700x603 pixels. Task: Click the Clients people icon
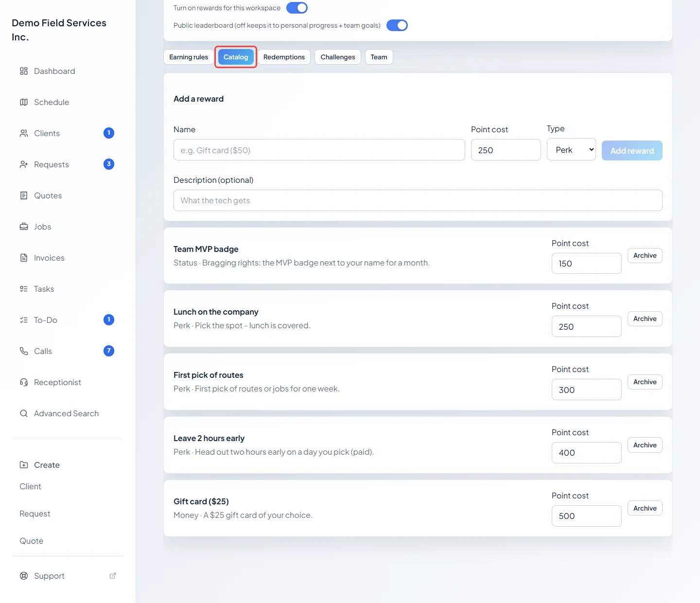click(24, 133)
